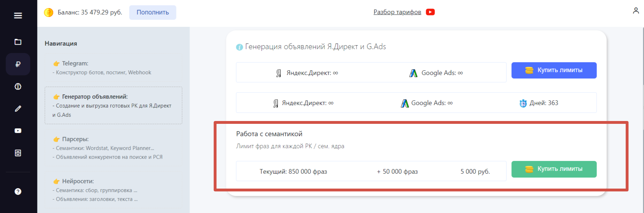Click the brain icon in the sidebar

pyautogui.click(x=18, y=86)
